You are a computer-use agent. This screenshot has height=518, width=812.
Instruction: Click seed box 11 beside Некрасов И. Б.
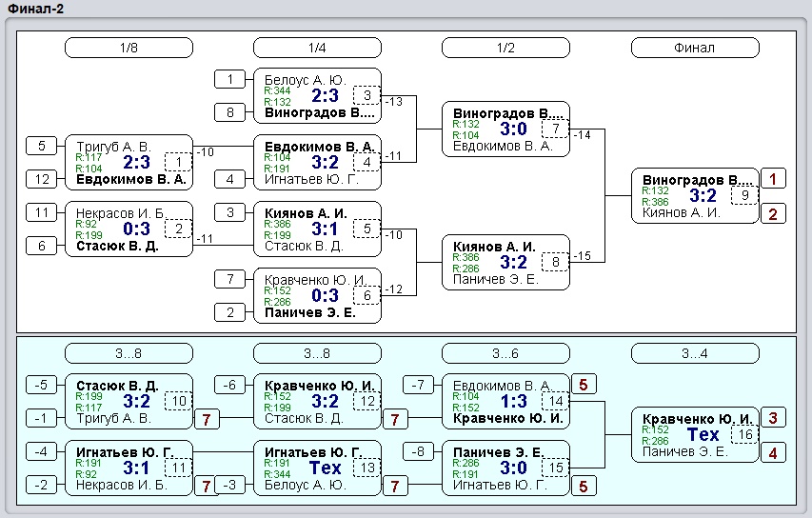[42, 212]
